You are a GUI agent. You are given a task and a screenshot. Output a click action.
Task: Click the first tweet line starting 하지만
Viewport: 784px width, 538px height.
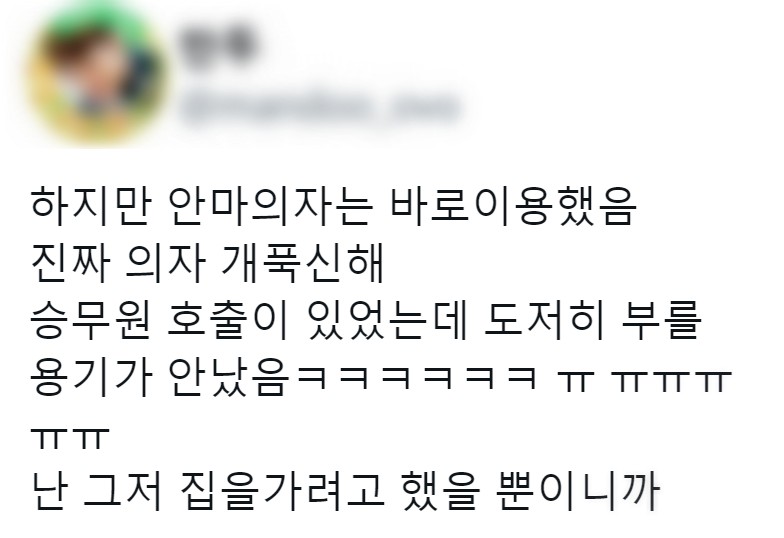click(334, 208)
